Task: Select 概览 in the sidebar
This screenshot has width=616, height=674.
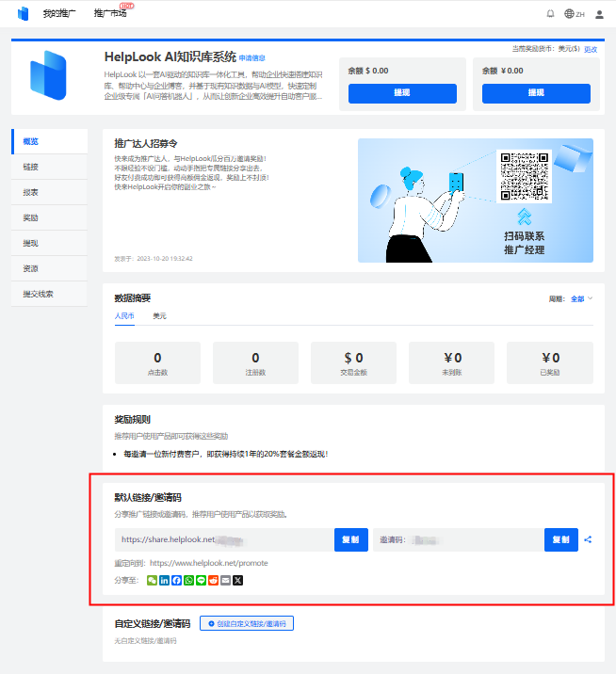Action: [x=50, y=141]
